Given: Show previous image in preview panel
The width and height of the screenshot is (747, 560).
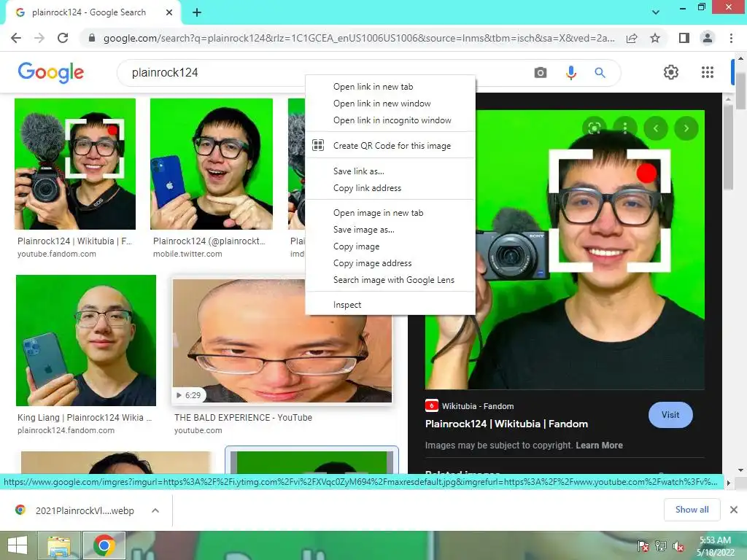Looking at the screenshot, I should [x=656, y=128].
